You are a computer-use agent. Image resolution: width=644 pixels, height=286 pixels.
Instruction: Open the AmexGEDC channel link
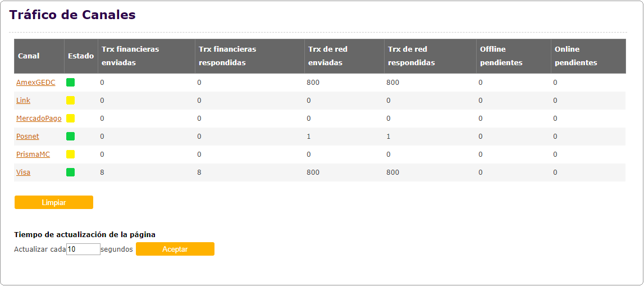[36, 83]
